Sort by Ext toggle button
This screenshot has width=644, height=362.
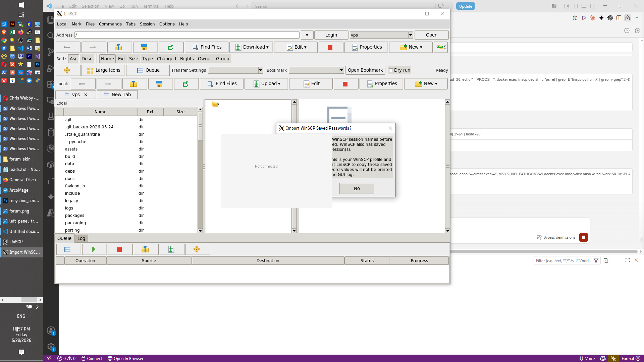121,59
